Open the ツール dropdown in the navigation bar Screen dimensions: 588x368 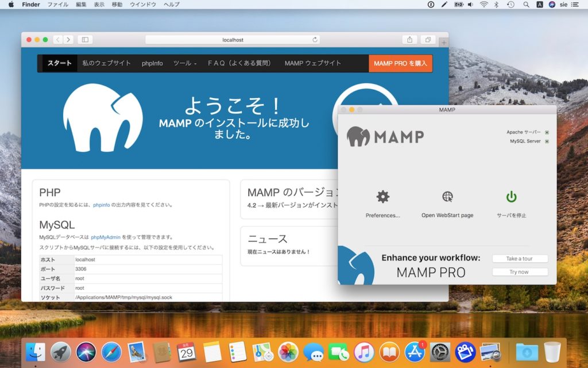[183, 63]
